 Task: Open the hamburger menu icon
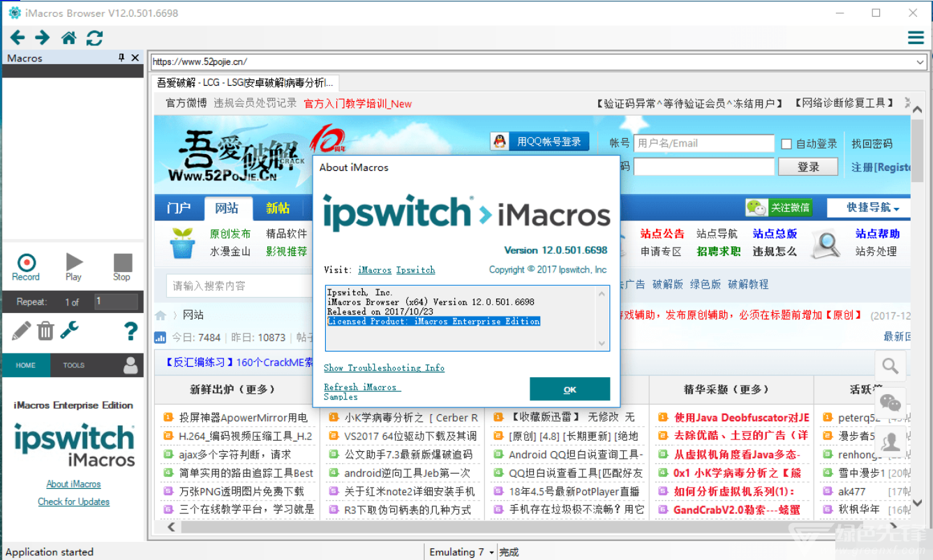click(916, 38)
